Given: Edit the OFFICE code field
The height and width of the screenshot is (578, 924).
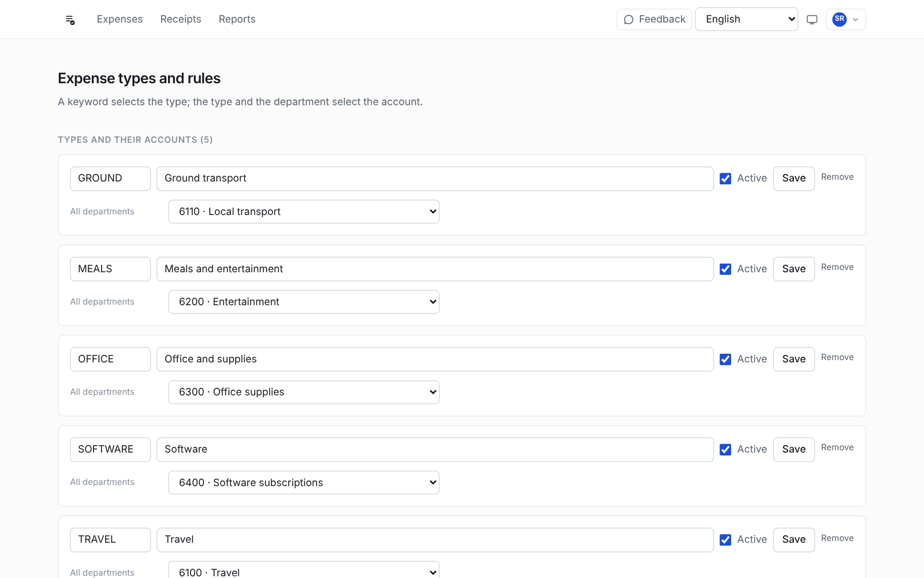Looking at the screenshot, I should (x=110, y=359).
